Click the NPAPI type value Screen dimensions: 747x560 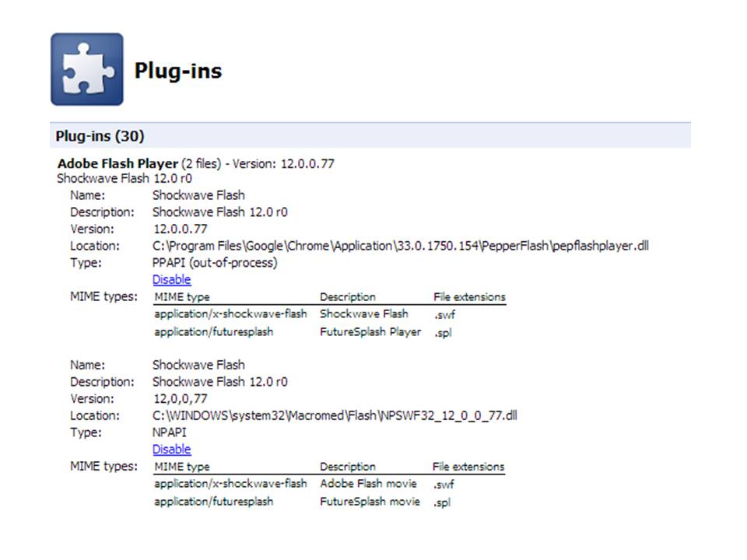pos(169,432)
